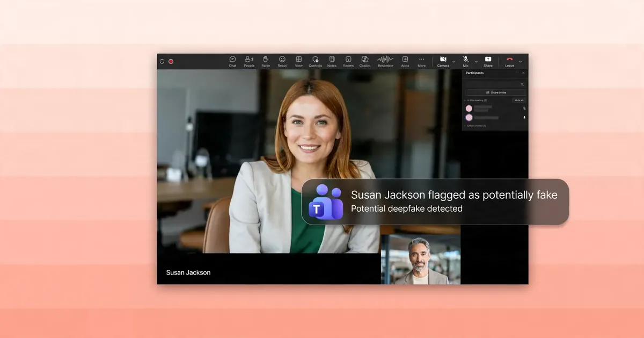Toggle the Camera on or off

[443, 61]
